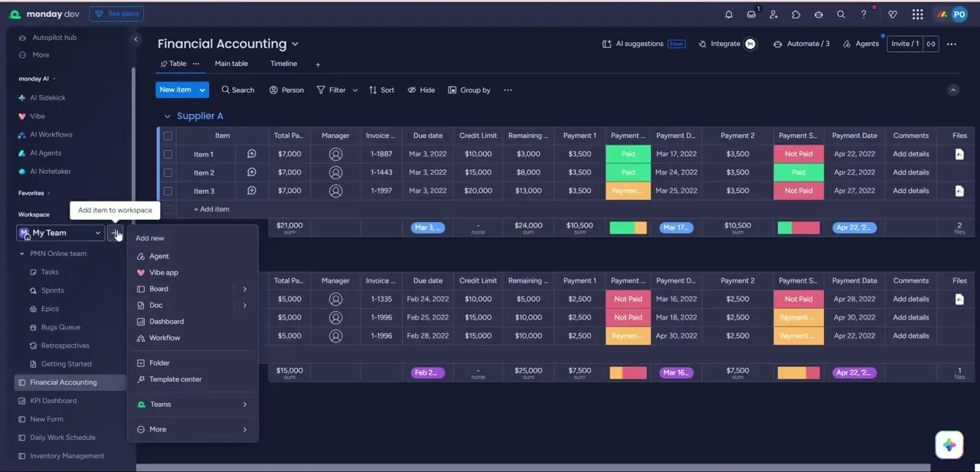Open conversation bubble for Item 1

(x=251, y=154)
